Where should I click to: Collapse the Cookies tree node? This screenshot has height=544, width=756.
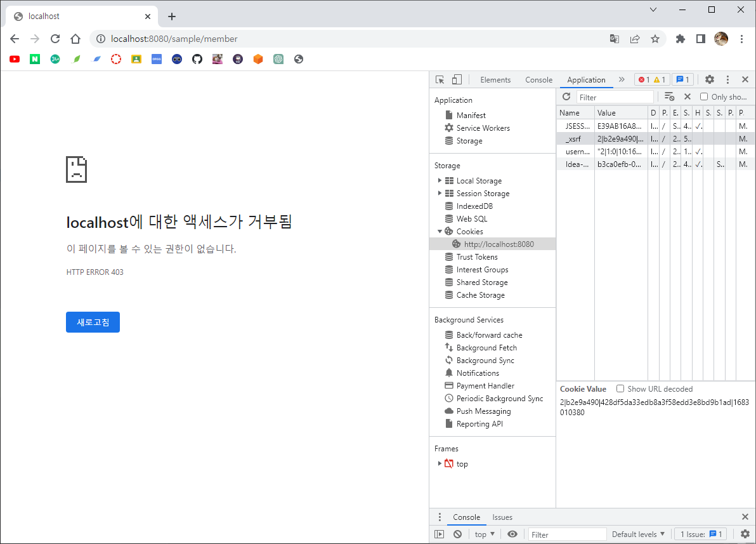pos(440,232)
